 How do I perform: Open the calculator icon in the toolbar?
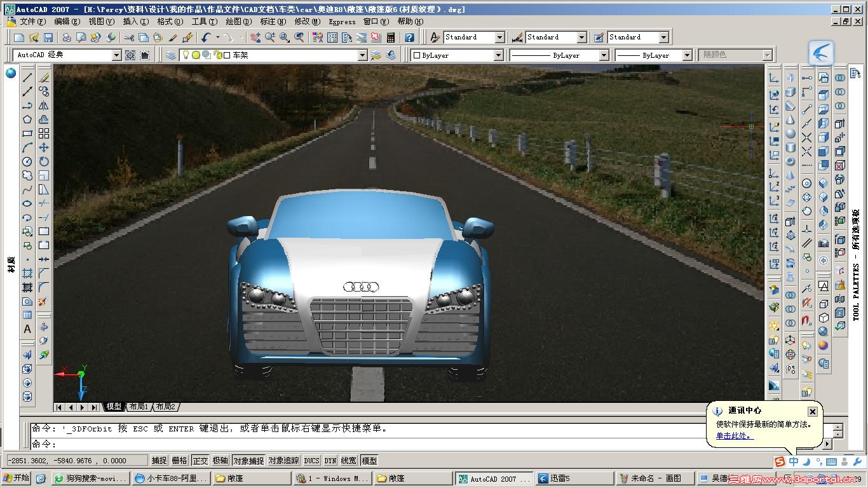click(391, 38)
